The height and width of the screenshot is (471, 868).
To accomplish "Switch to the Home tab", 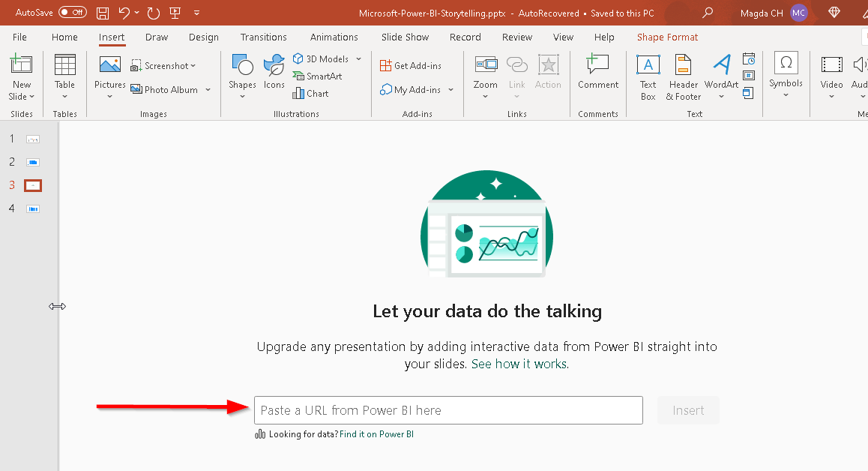I will 64,37.
